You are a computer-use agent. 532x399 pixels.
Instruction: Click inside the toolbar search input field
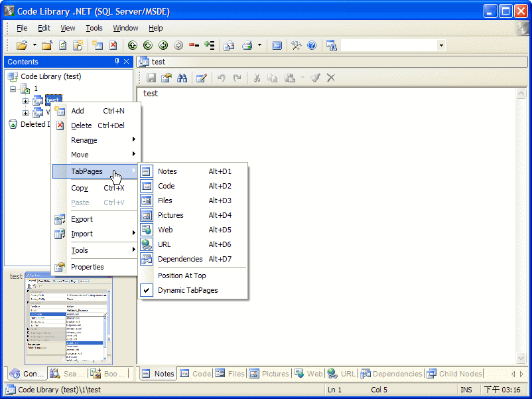coord(389,45)
